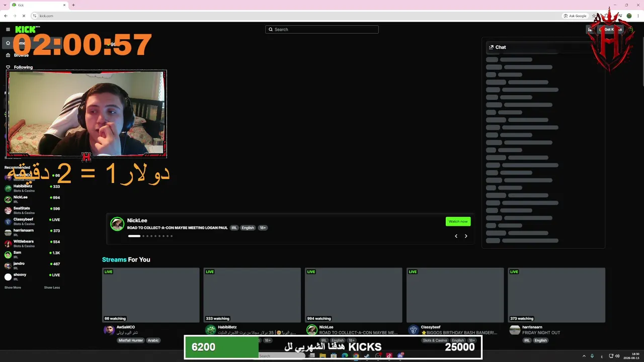Open a new browser tab
Viewport: 644px width, 362px height.
coord(73,5)
